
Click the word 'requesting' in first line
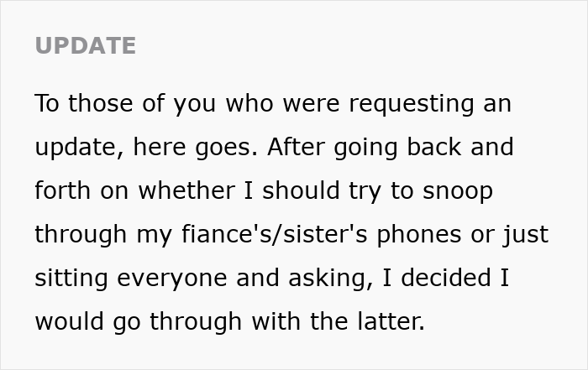tap(412, 104)
